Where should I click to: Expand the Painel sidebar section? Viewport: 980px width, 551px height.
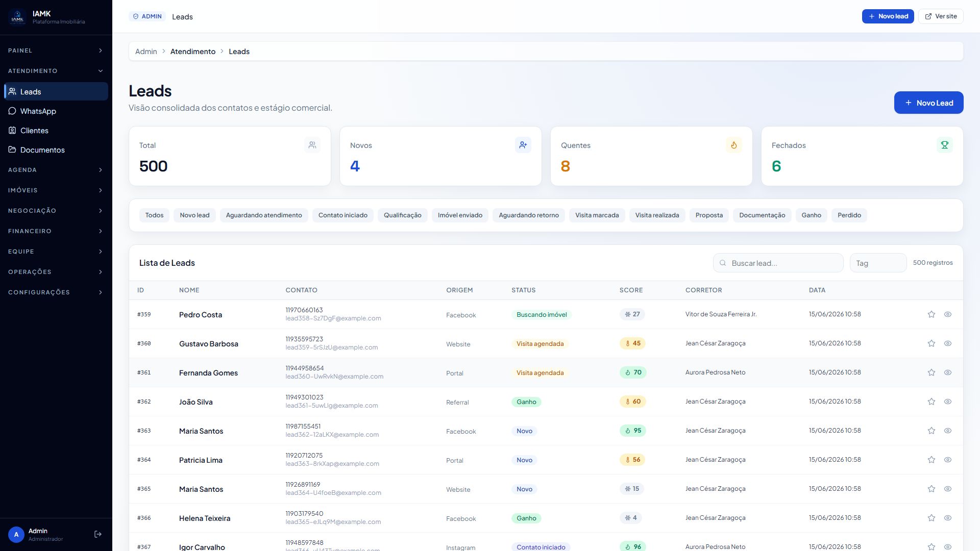pos(56,51)
